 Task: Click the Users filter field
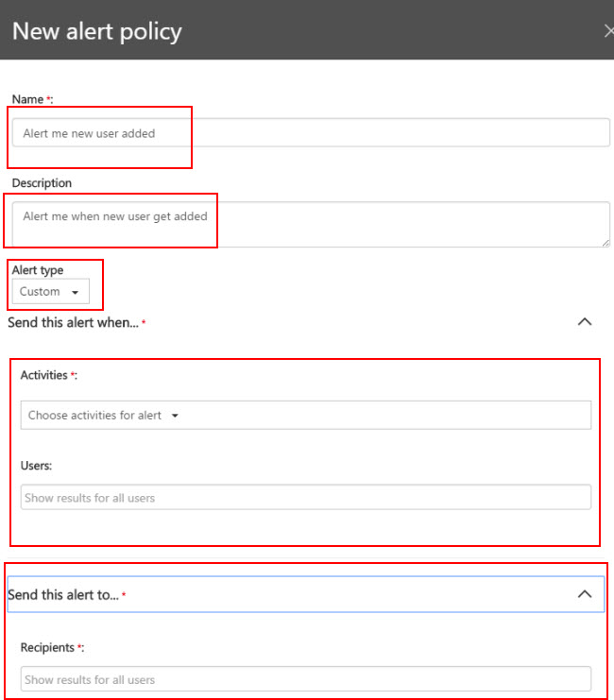coord(305,497)
